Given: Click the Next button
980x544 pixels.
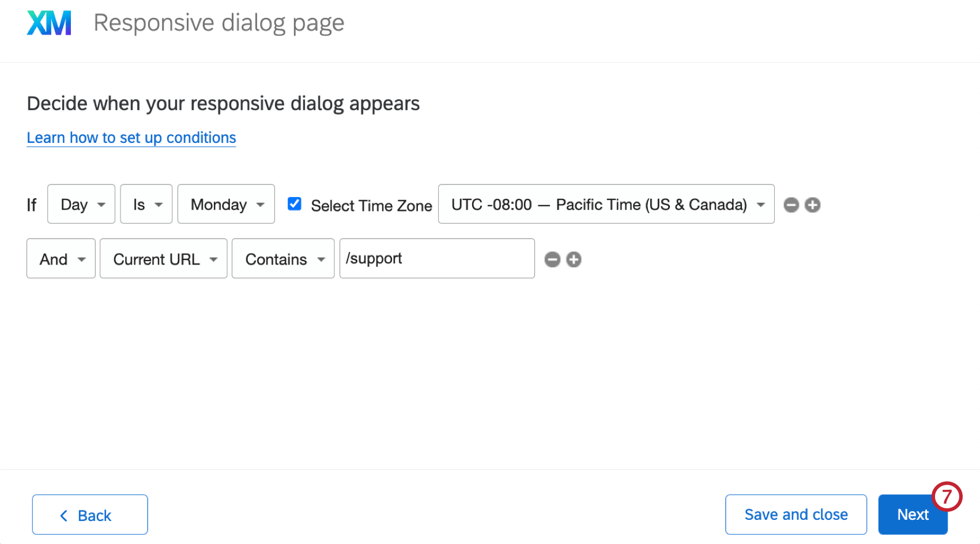Looking at the screenshot, I should 913,515.
